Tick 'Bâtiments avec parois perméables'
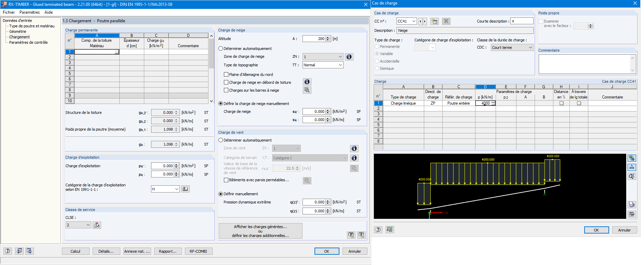644x265 pixels. tap(226, 180)
